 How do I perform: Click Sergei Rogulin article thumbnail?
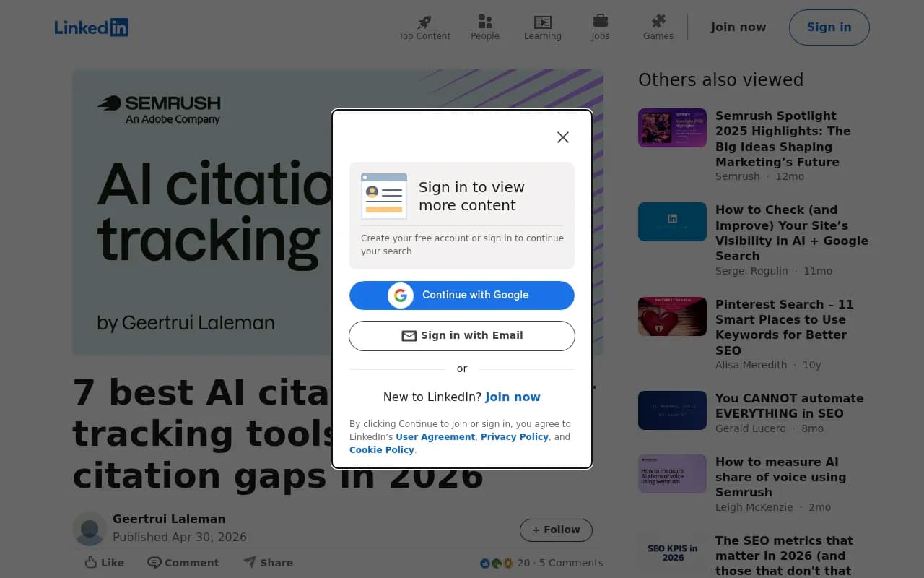pos(672,222)
